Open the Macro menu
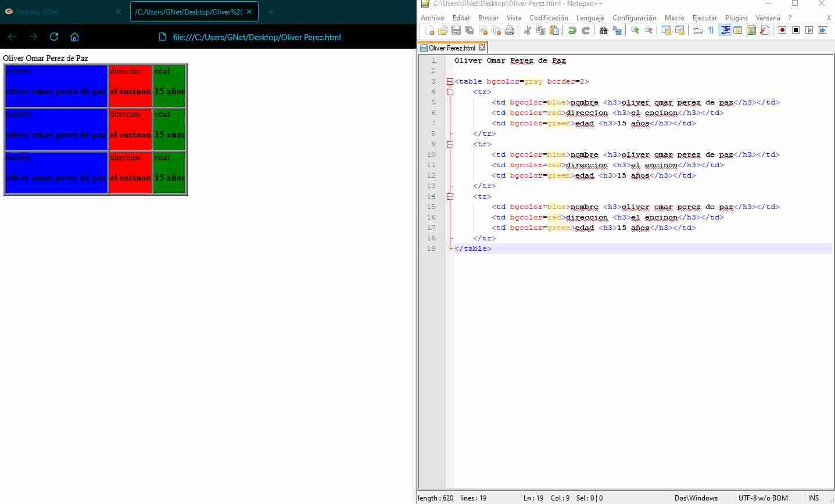The height and width of the screenshot is (504, 835). tap(674, 18)
